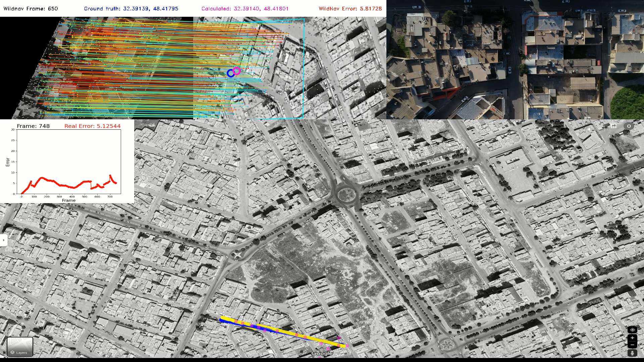The image size is (644, 362).
Task: Select the Street View pegman icon
Action: (x=632, y=353)
